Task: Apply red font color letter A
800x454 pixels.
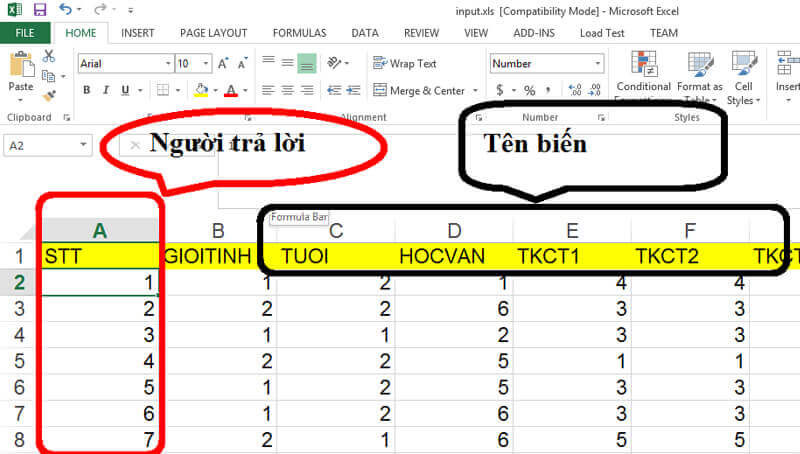Action: [231, 90]
